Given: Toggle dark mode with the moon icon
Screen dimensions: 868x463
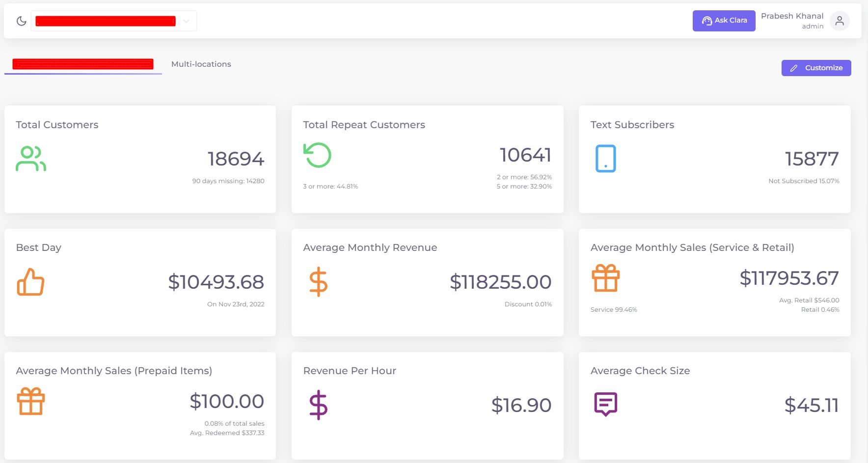Looking at the screenshot, I should pos(21,21).
